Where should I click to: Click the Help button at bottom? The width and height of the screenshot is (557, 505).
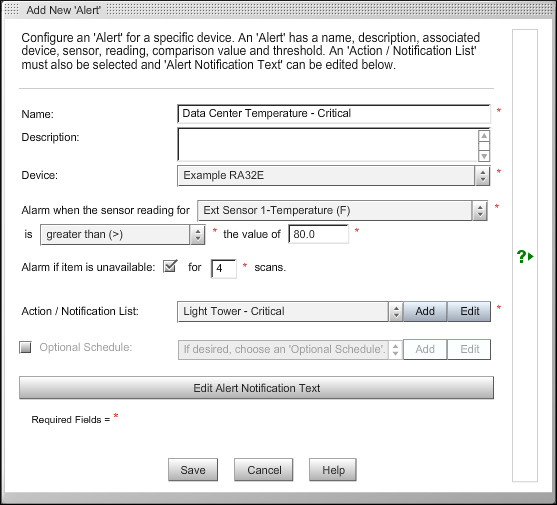[333, 470]
